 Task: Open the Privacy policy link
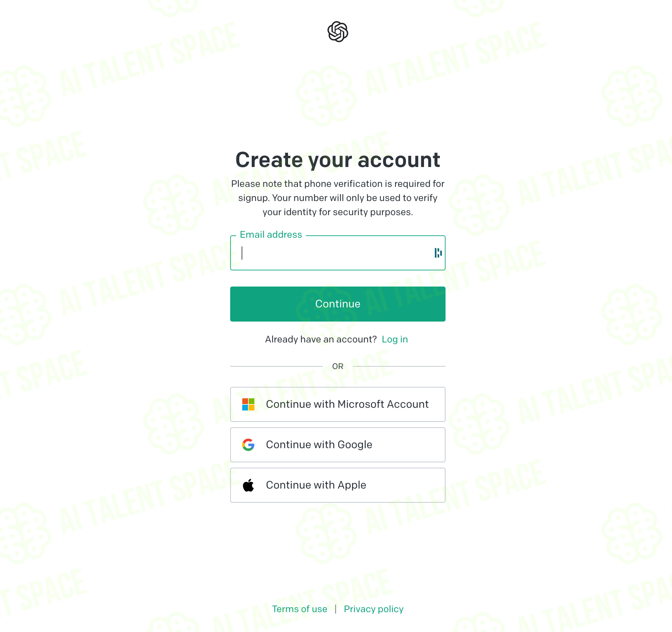(374, 609)
